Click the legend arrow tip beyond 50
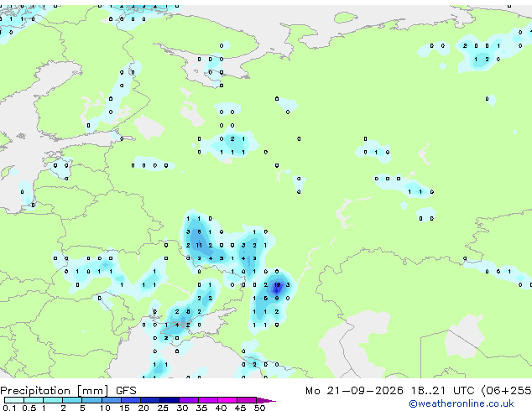The image size is (532, 411). point(266,400)
